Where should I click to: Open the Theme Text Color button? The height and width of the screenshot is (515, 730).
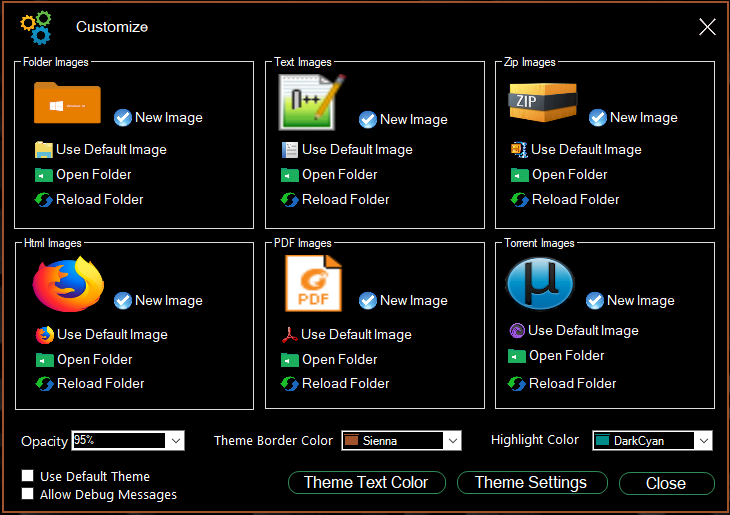[367, 483]
